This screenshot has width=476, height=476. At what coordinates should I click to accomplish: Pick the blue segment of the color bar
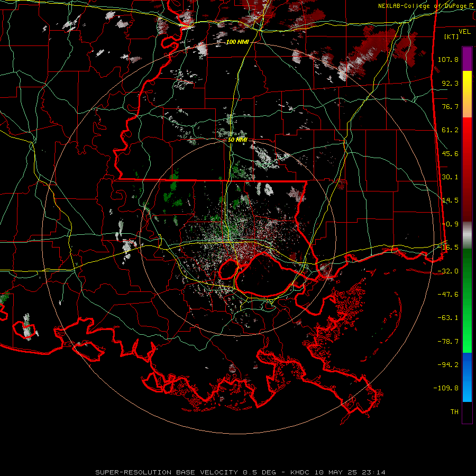[467, 377]
